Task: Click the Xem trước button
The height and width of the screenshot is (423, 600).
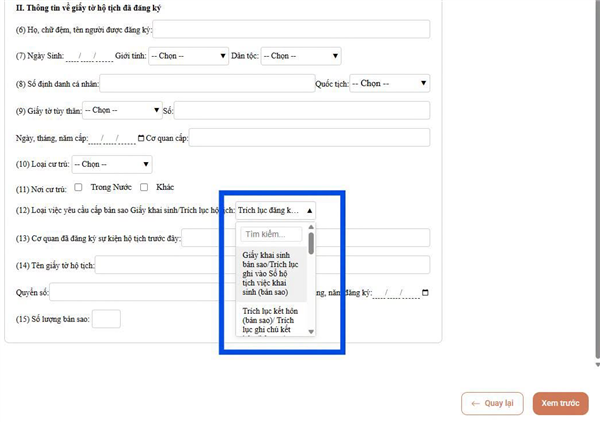Action: point(561,403)
